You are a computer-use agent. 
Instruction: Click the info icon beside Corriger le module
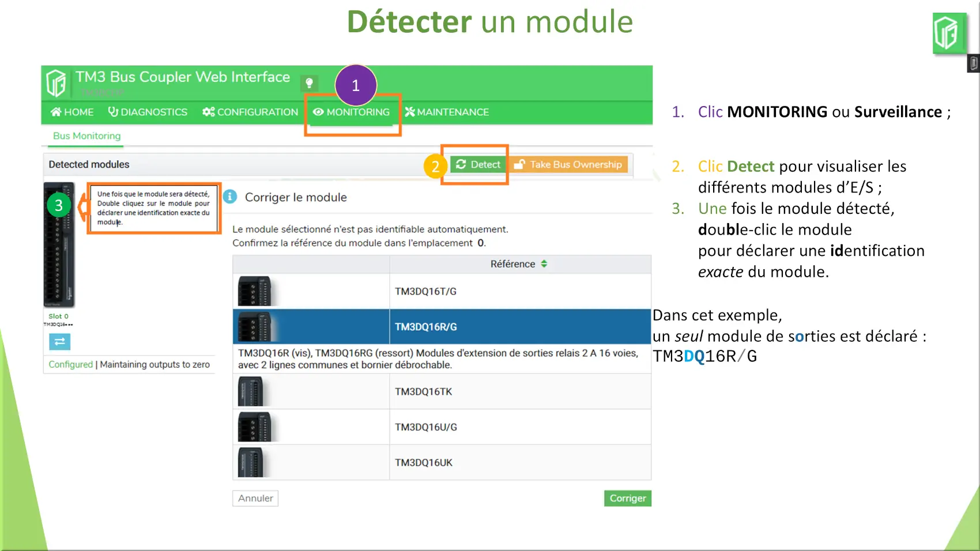[x=230, y=197]
